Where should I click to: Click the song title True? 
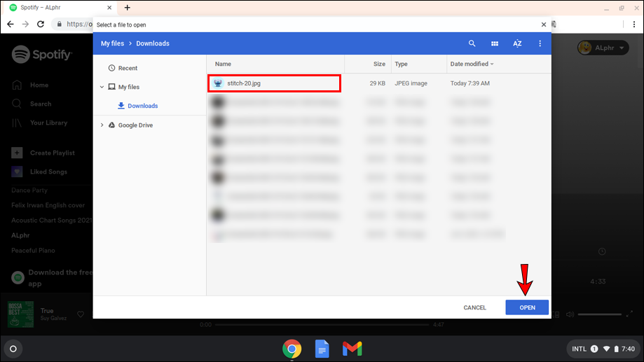click(x=47, y=311)
